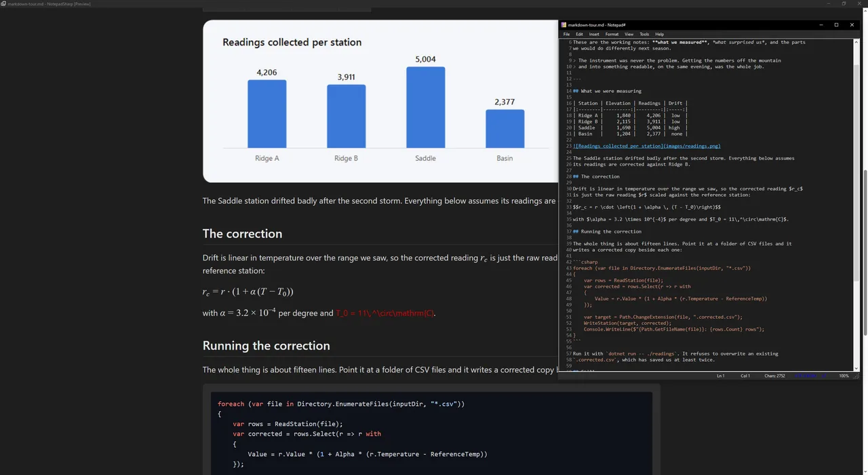Maximize the NotepadSharp Preview window
The image size is (868, 475).
pyautogui.click(x=844, y=3)
